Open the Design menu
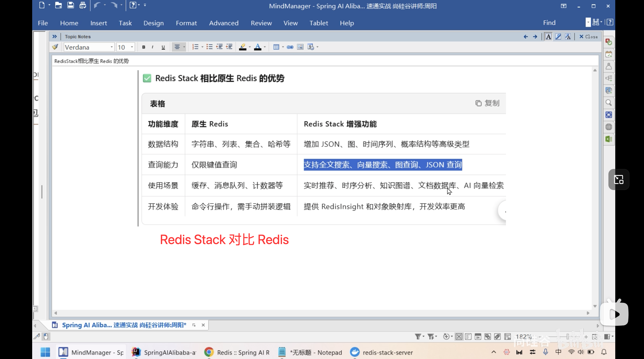 point(153,23)
